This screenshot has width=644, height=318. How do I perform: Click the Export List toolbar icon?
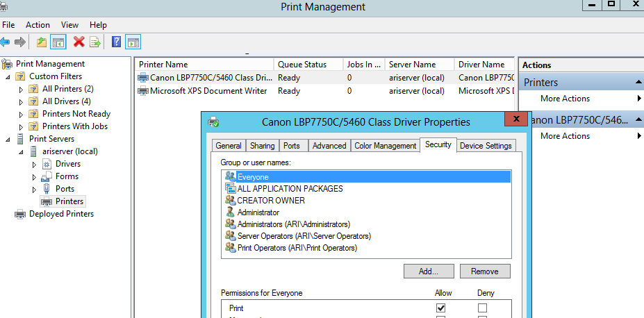click(95, 42)
